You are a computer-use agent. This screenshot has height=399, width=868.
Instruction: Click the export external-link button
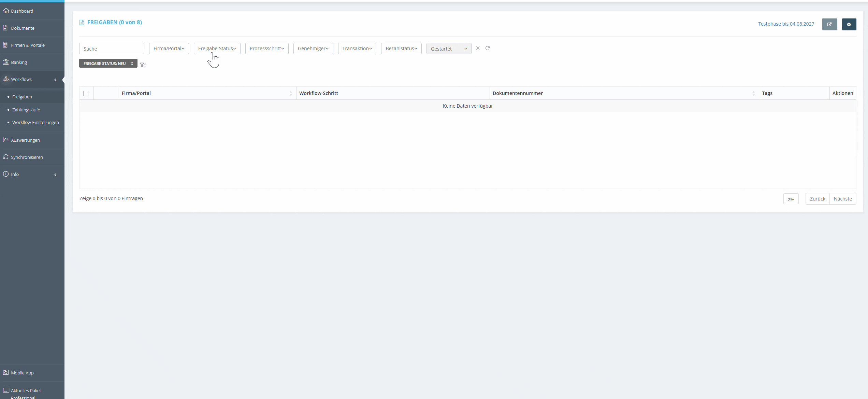point(829,24)
